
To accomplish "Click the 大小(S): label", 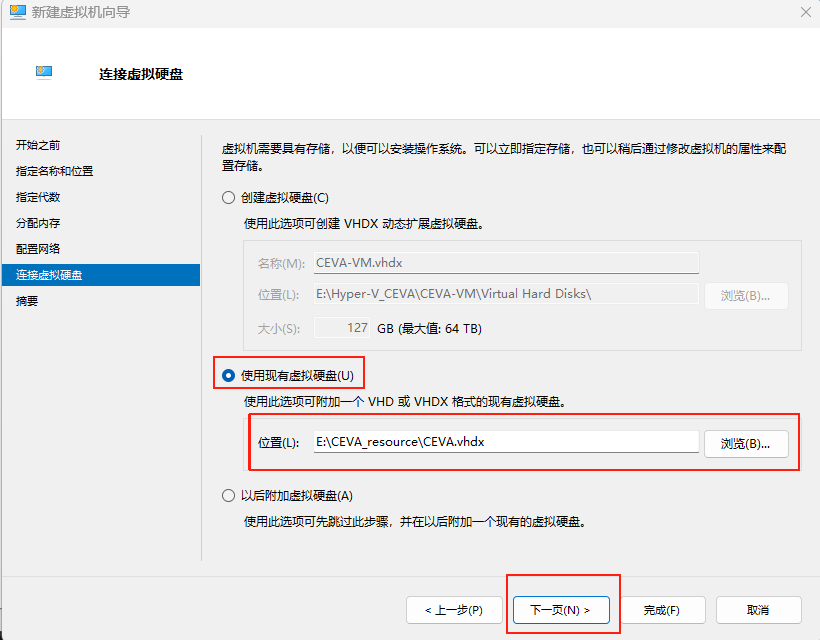I will click(279, 329).
